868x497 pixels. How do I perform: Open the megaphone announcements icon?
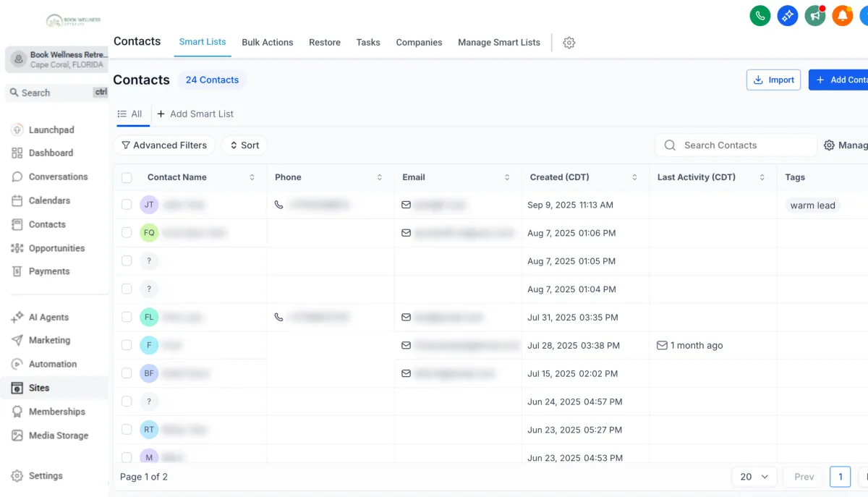pos(815,15)
